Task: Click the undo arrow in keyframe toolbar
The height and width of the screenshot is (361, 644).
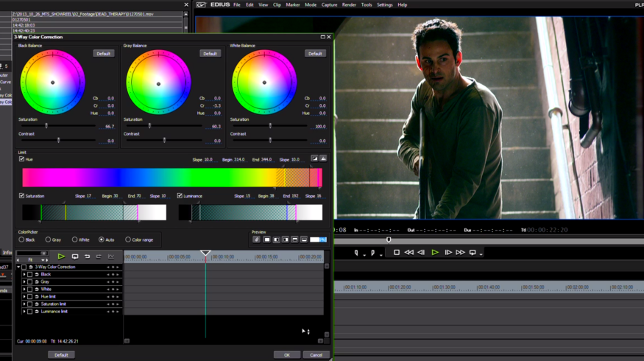Action: click(87, 256)
